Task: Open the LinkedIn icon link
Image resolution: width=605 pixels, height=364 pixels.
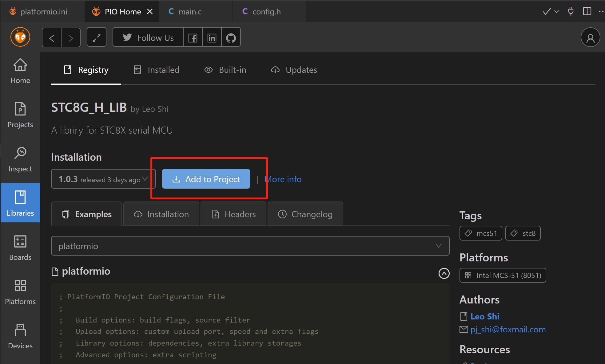Action: [212, 38]
